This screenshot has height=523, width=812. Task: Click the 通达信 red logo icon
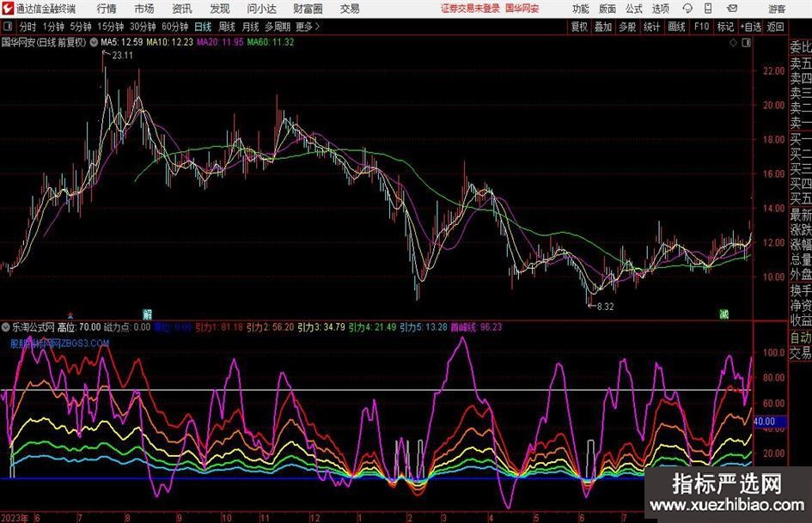coord(8,9)
